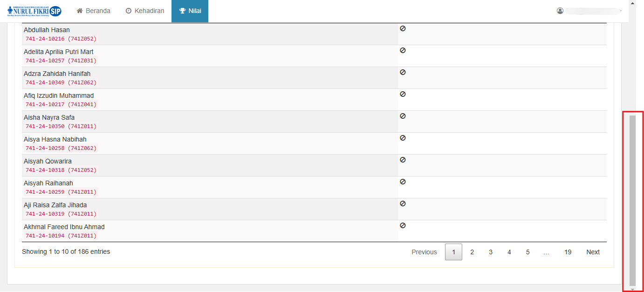Screen dimensions: 644x292
Task: Select page 5 in the pagination
Action: [x=528, y=252]
